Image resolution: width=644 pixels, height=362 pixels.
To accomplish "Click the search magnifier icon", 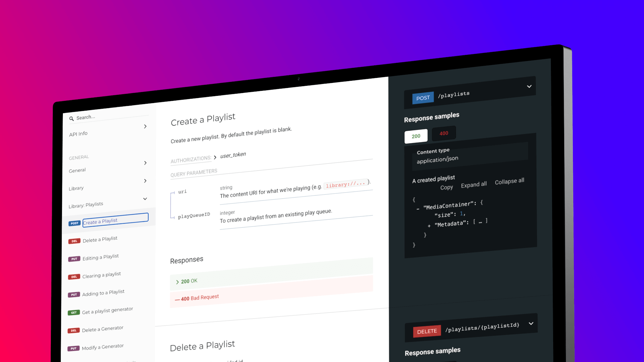I will (71, 118).
